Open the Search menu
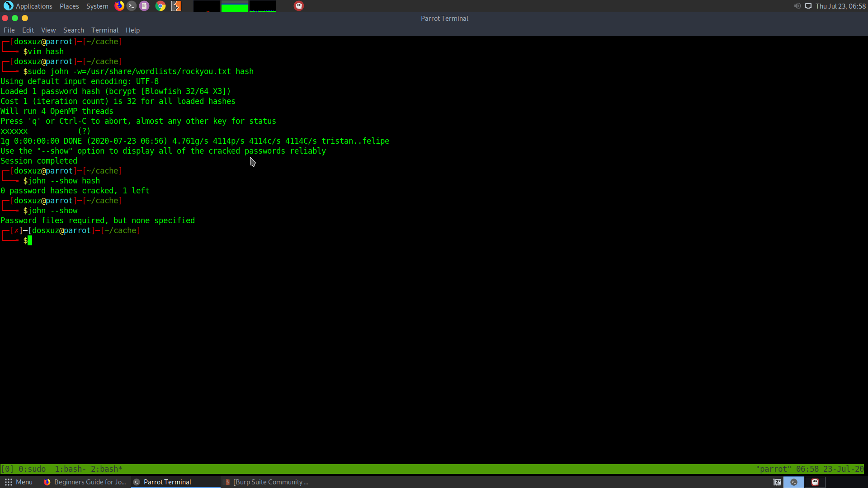 coord(74,30)
